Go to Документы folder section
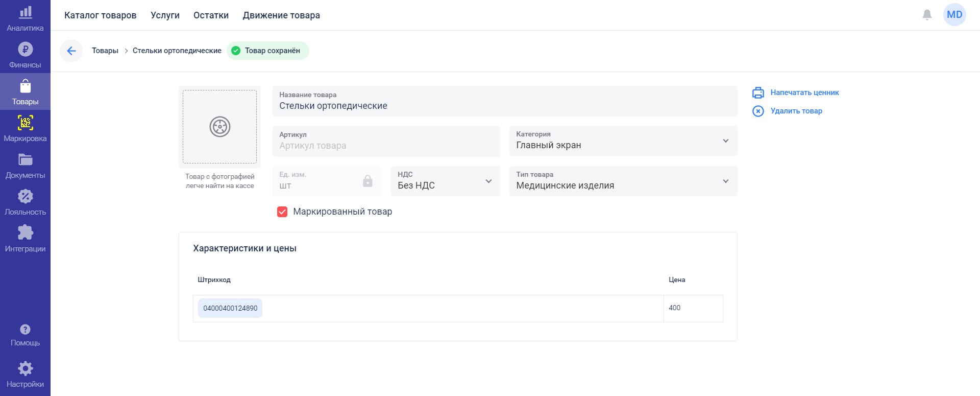Screen dimensions: 980x396 (x=25, y=166)
